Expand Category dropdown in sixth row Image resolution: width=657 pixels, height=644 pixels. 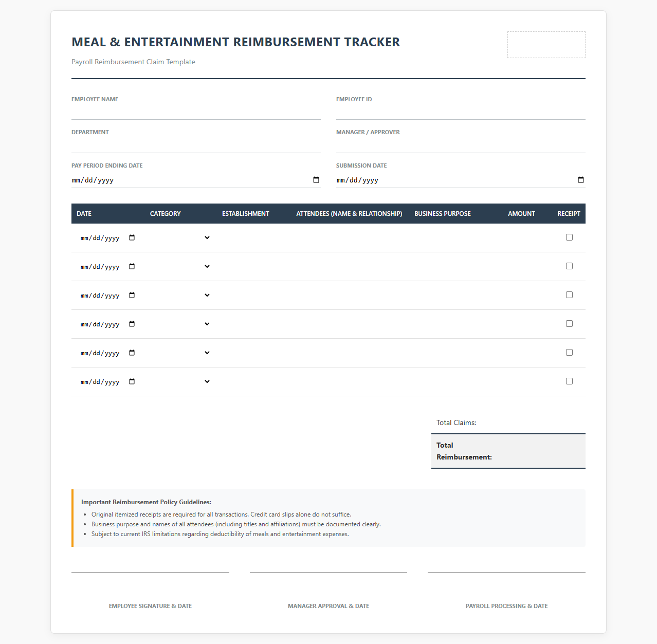click(180, 381)
